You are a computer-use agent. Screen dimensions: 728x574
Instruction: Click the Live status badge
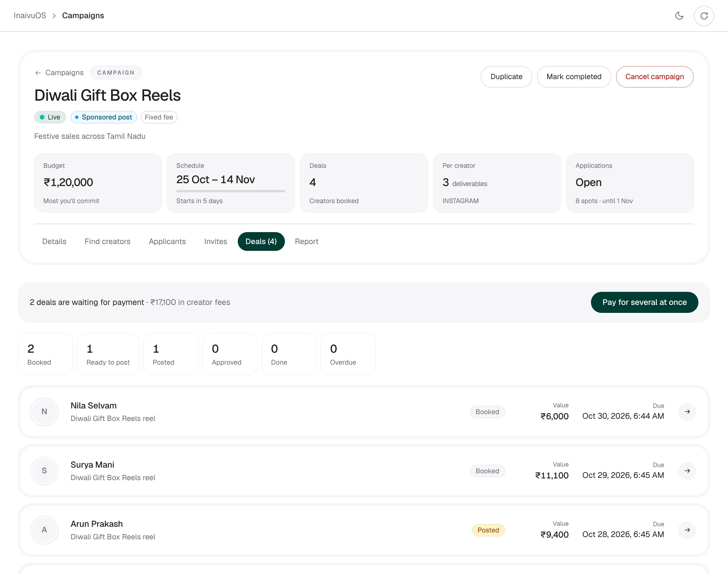tap(50, 117)
